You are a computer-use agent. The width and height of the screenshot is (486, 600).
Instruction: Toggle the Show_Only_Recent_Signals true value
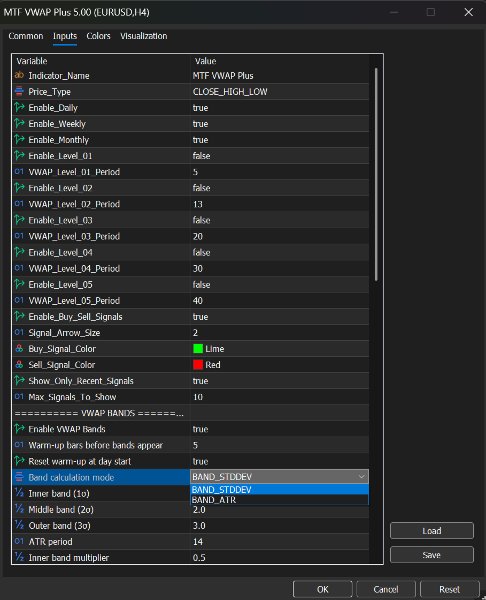200,381
